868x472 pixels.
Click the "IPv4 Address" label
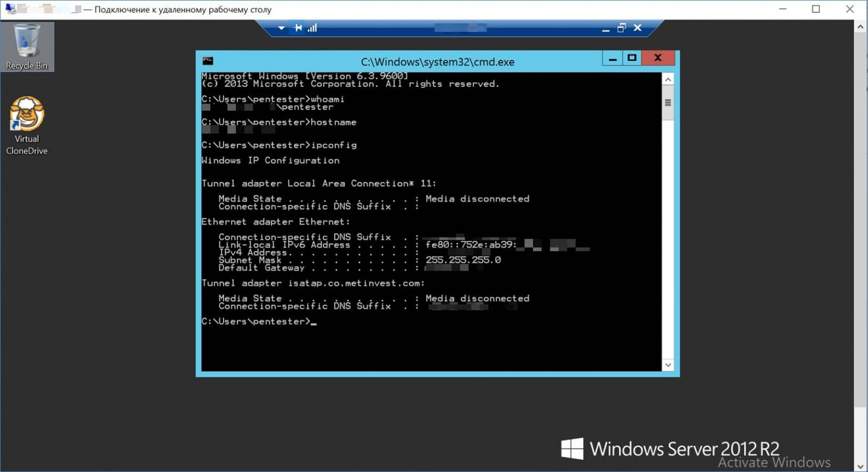coord(253,253)
